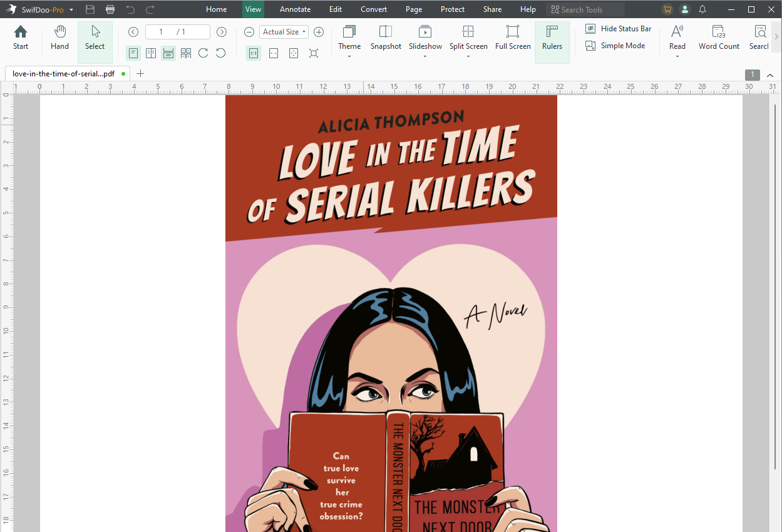The width and height of the screenshot is (782, 532).
Task: Switch to fit-visible zoom icon
Action: pyautogui.click(x=314, y=53)
